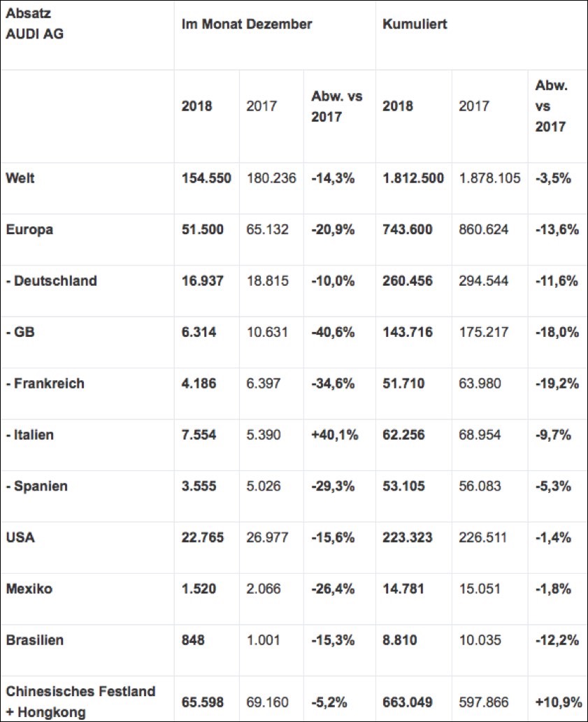Click the 'Absatz AUDI AG' header cell

click(x=34, y=23)
